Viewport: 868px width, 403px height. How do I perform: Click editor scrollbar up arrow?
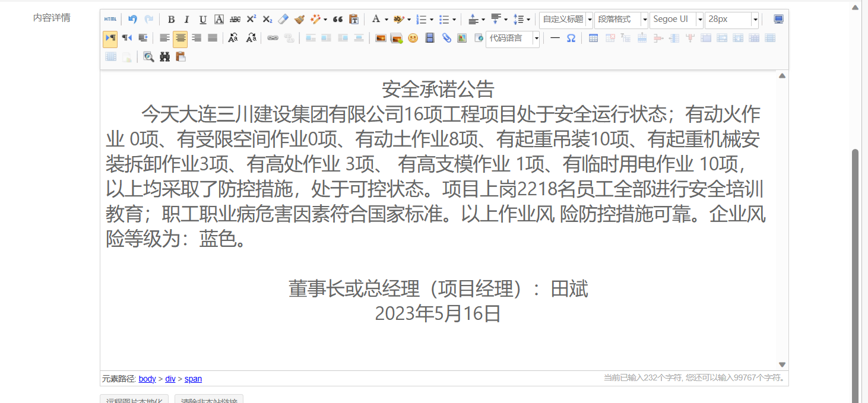tap(782, 75)
